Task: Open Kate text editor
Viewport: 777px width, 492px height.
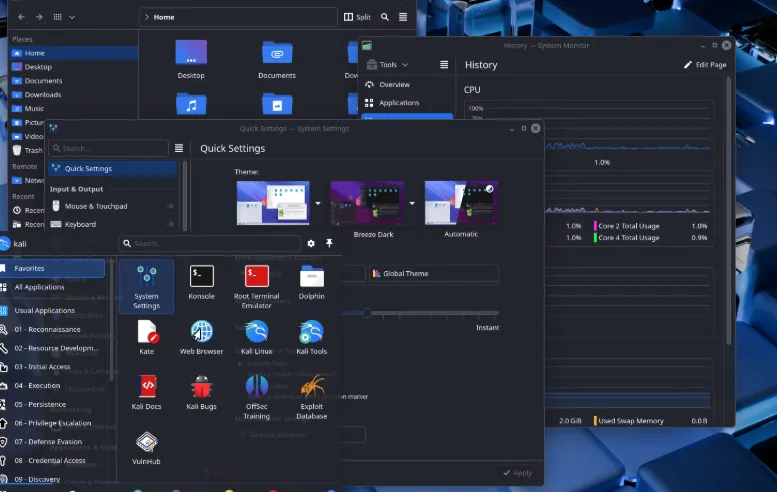Action: (146, 338)
